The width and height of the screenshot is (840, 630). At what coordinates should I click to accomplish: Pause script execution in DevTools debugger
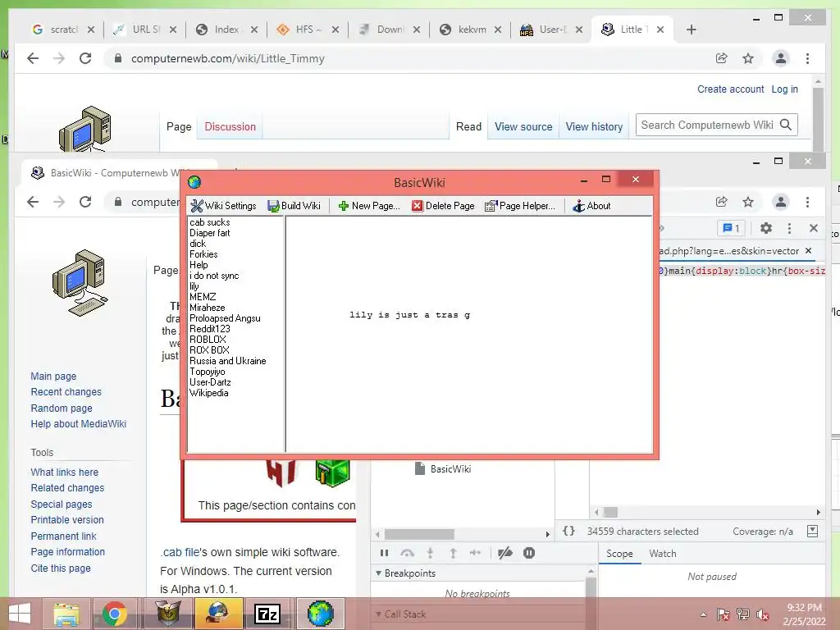pos(384,553)
